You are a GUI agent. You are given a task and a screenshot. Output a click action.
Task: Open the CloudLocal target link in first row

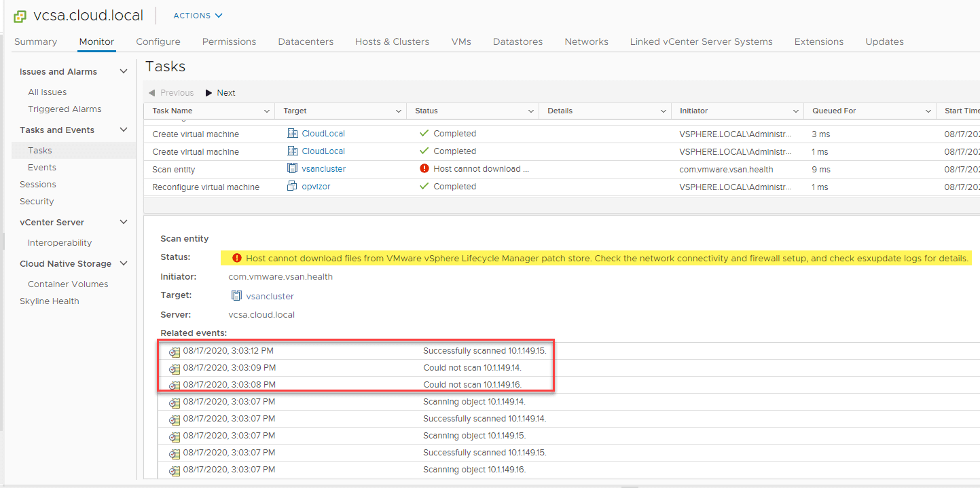[323, 134]
